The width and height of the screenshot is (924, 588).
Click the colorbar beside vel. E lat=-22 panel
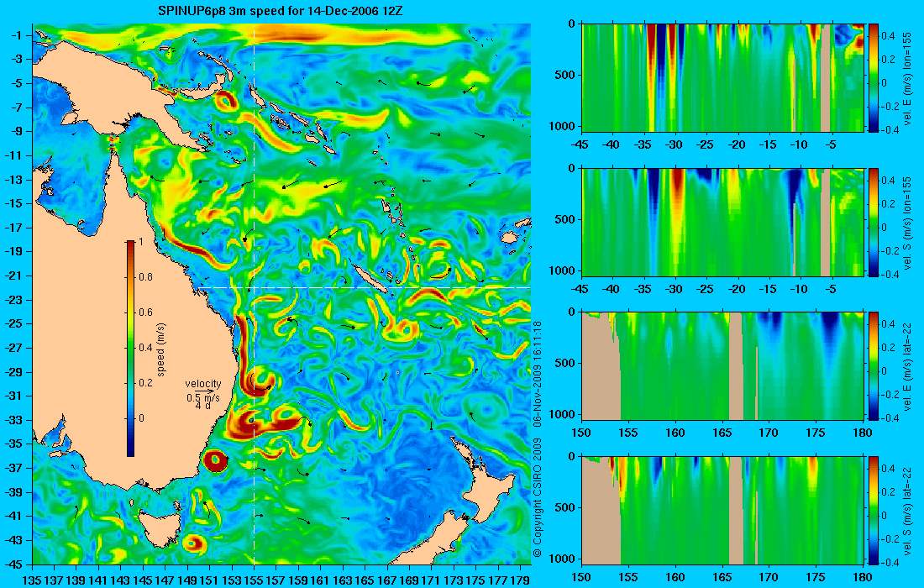(x=874, y=366)
